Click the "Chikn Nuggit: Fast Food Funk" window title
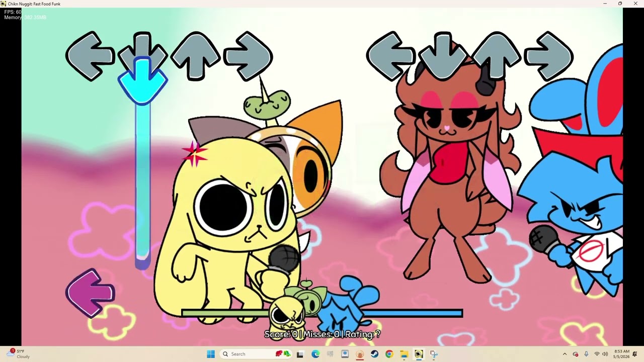 (x=34, y=4)
